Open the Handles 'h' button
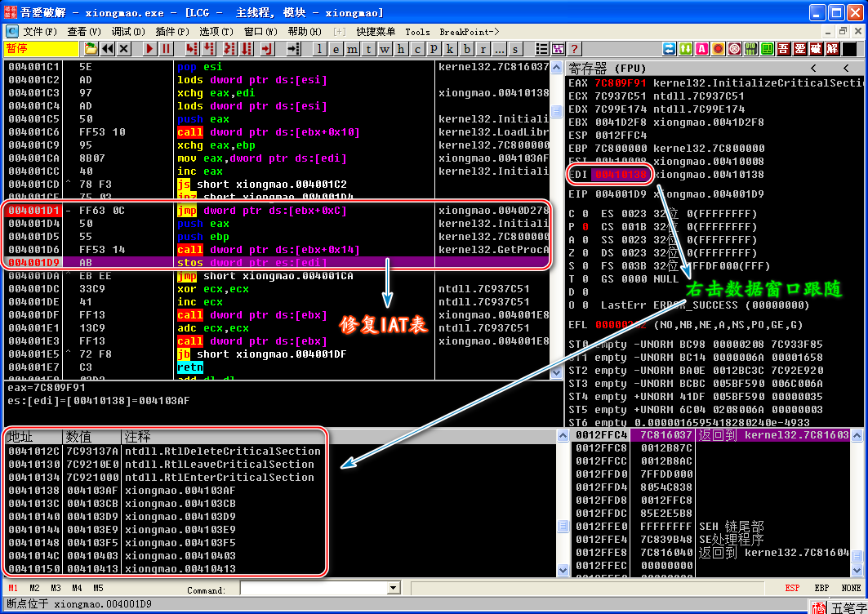 point(402,49)
